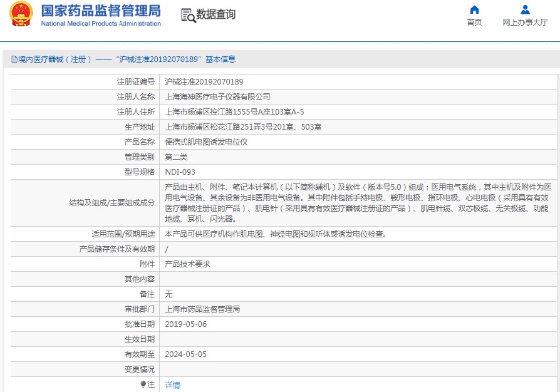560x392 pixels.
Task: Open the 数据查询 search icon
Action: pyautogui.click(x=189, y=16)
